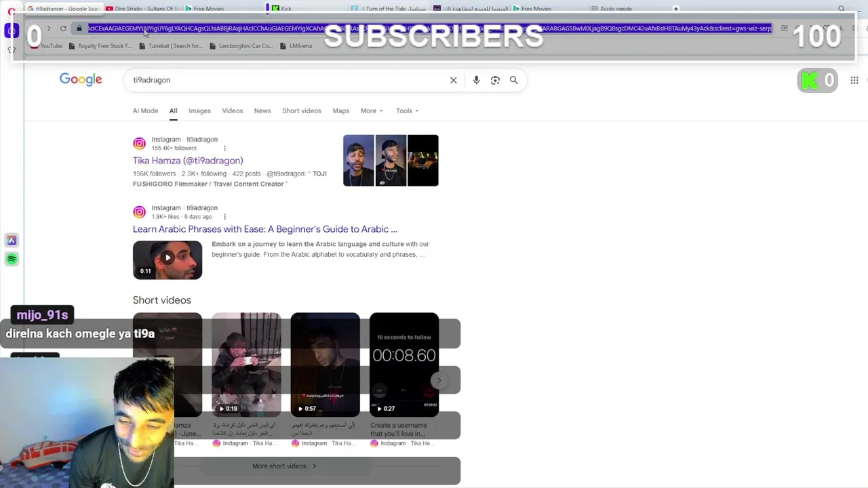
Task: Click the magnifier search button
Action: click(514, 80)
